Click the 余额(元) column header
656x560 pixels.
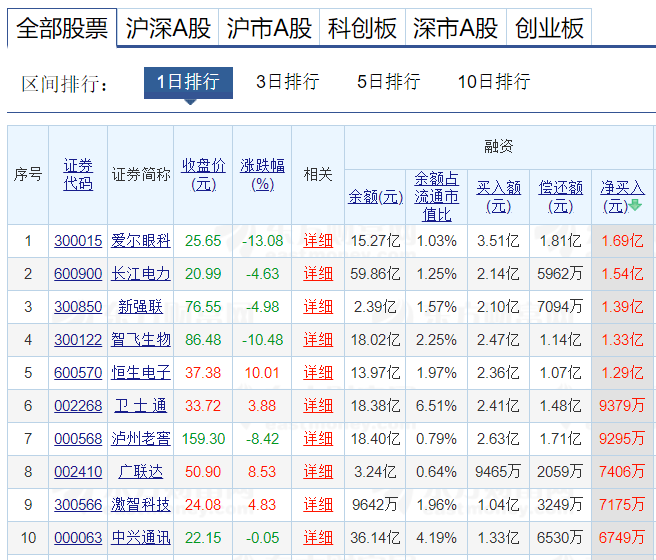(x=375, y=196)
